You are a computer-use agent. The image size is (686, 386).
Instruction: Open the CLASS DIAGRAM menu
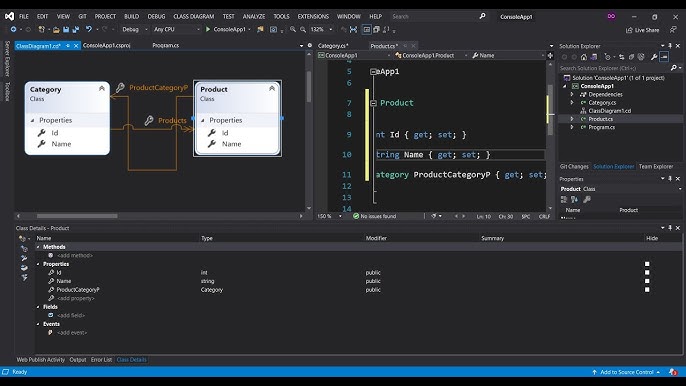point(194,17)
